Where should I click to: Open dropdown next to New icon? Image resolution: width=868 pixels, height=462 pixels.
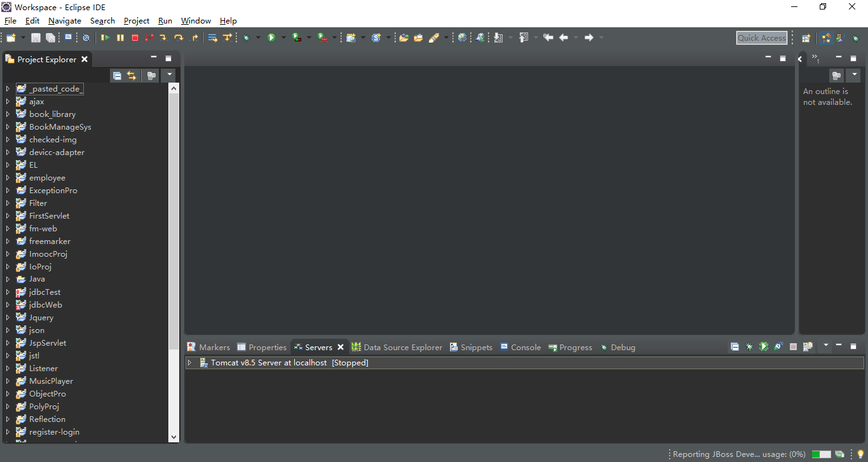click(23, 38)
